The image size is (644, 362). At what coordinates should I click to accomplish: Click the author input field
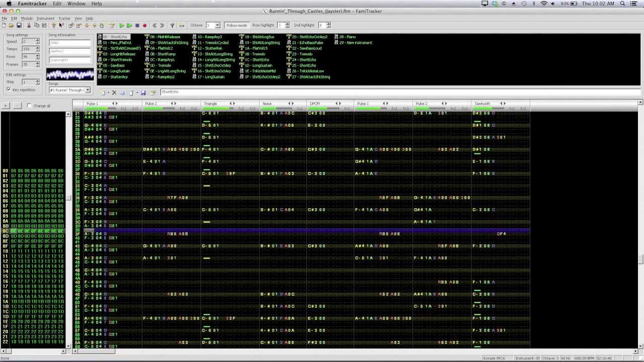(69, 51)
